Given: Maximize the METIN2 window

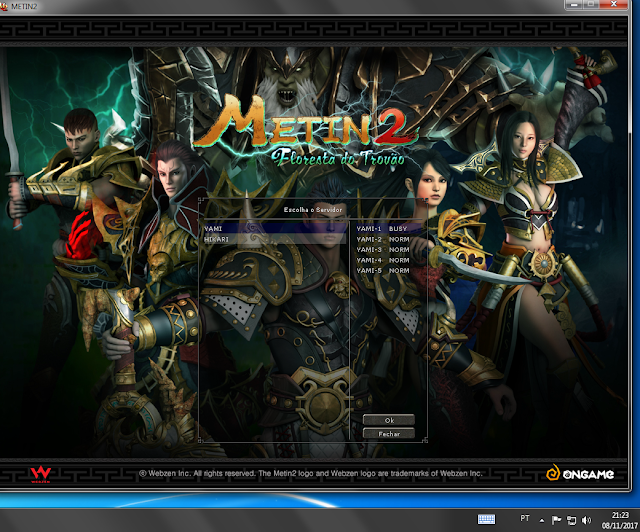Looking at the screenshot, I should tap(591, 4).
